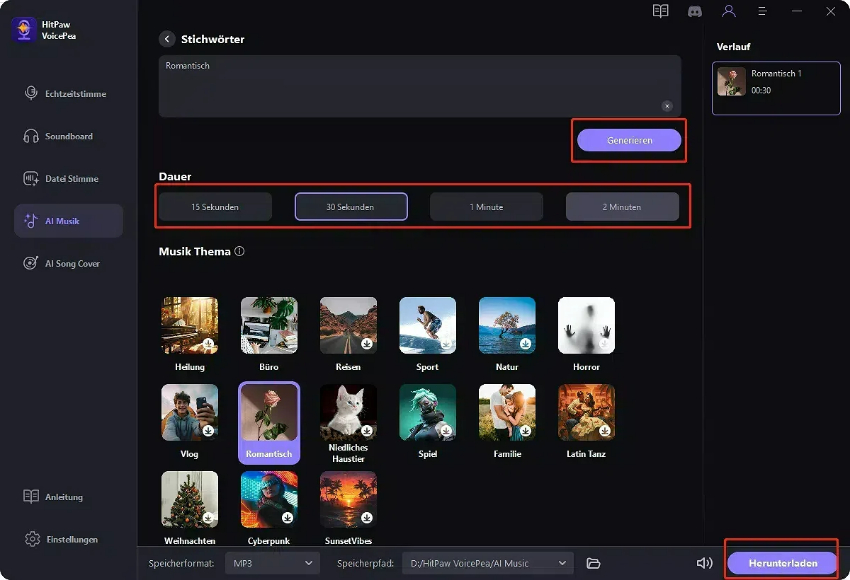Clear the keyword text with the x icon

(x=667, y=106)
